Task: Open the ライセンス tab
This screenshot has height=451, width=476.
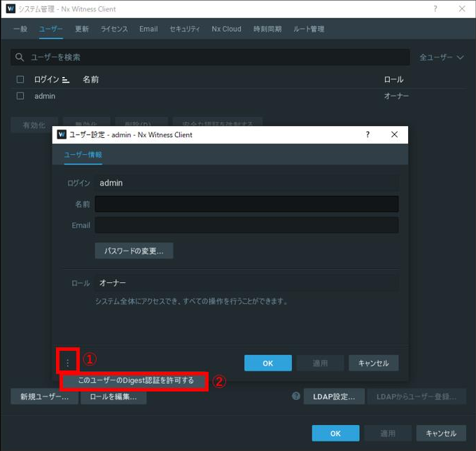Action: coord(114,29)
